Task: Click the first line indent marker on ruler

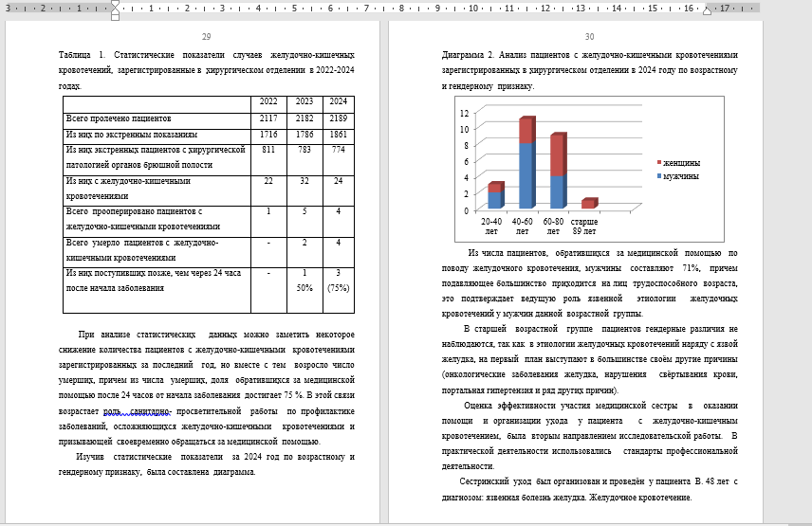Action: [115, 4]
